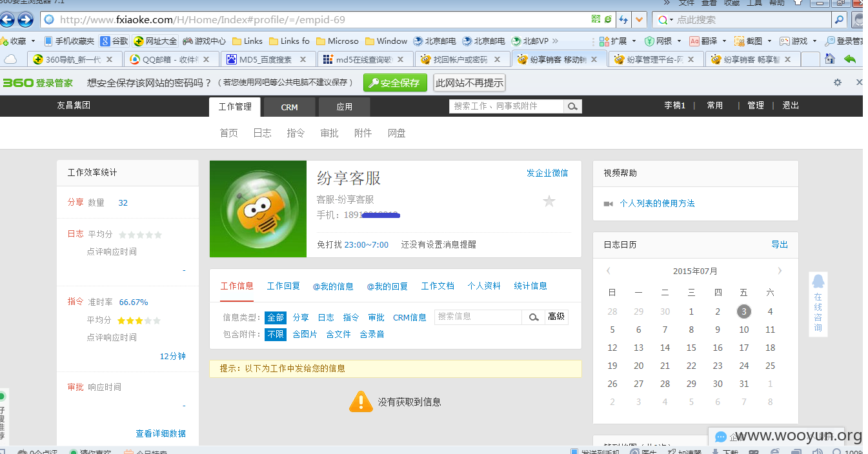
Task: Select the 含图片 attachment filter
Action: point(305,334)
